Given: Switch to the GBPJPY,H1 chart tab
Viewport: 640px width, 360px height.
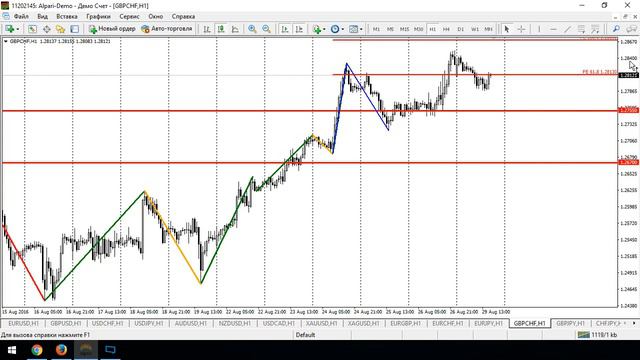Looking at the screenshot, I should click(x=571, y=323).
